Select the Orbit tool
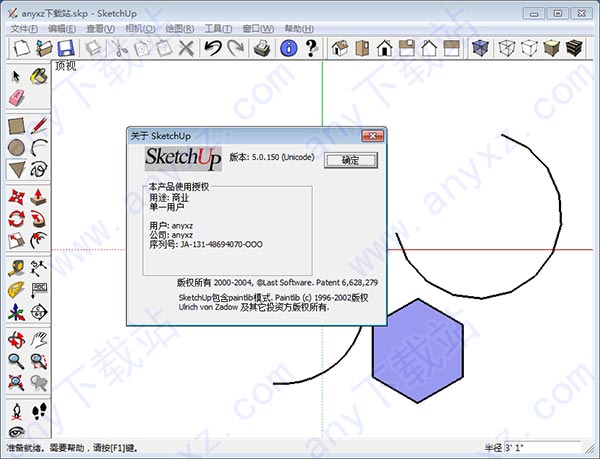Screen dimensions: 600x459 [x=16, y=340]
